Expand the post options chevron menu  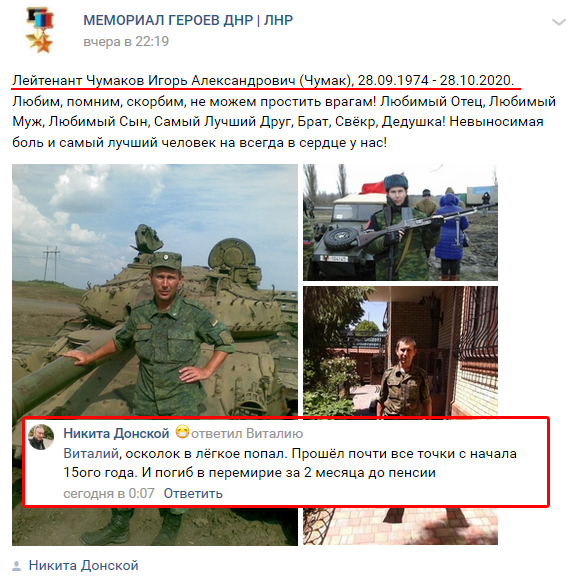tap(558, 22)
